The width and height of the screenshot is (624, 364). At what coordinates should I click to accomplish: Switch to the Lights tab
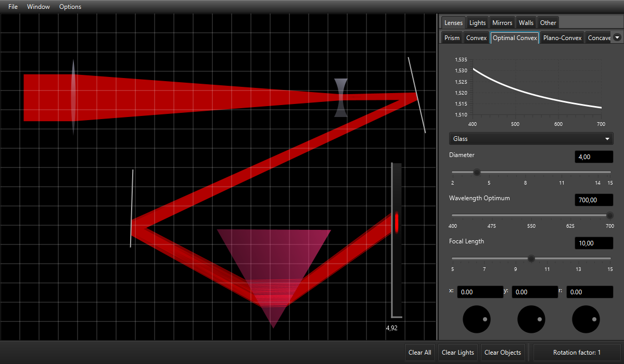pyautogui.click(x=477, y=23)
